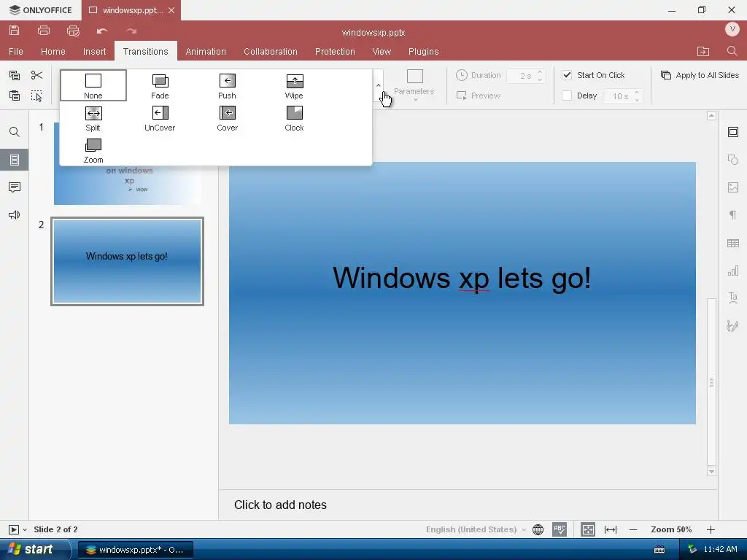Open the Feedback megaphone icon
Screen dimensions: 747x560
15,215
